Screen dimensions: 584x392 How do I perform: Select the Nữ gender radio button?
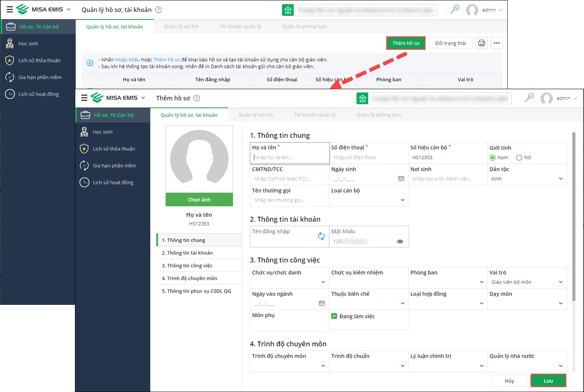[519, 158]
